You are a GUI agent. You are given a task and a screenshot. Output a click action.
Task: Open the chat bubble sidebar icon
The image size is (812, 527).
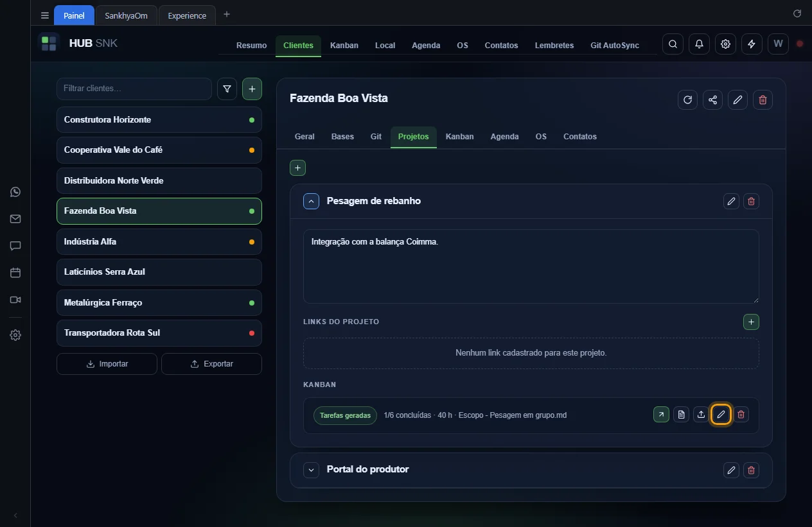pyautogui.click(x=15, y=246)
